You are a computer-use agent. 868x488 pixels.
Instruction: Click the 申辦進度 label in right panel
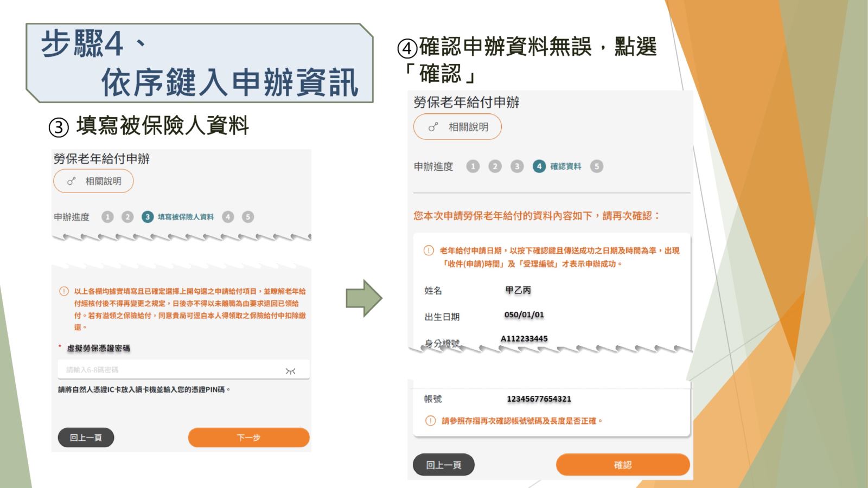[x=433, y=166]
